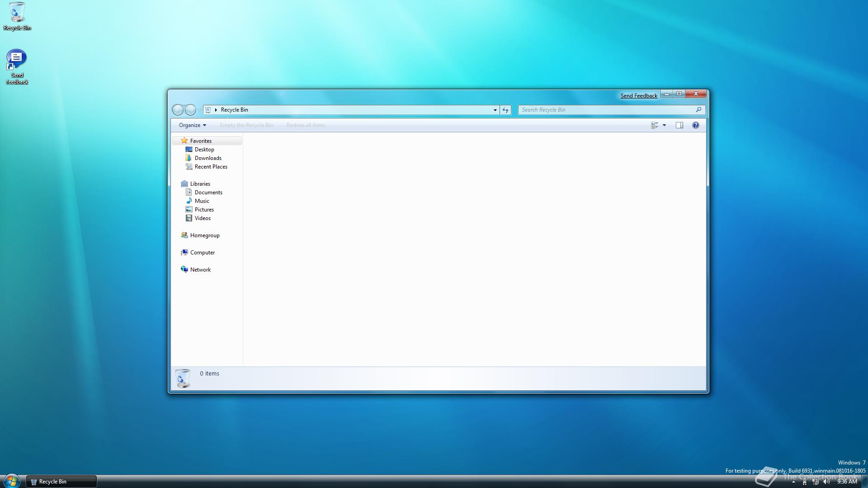Open the recent pages dropdown arrow
Viewport: 868px width, 488px height.
[199, 110]
